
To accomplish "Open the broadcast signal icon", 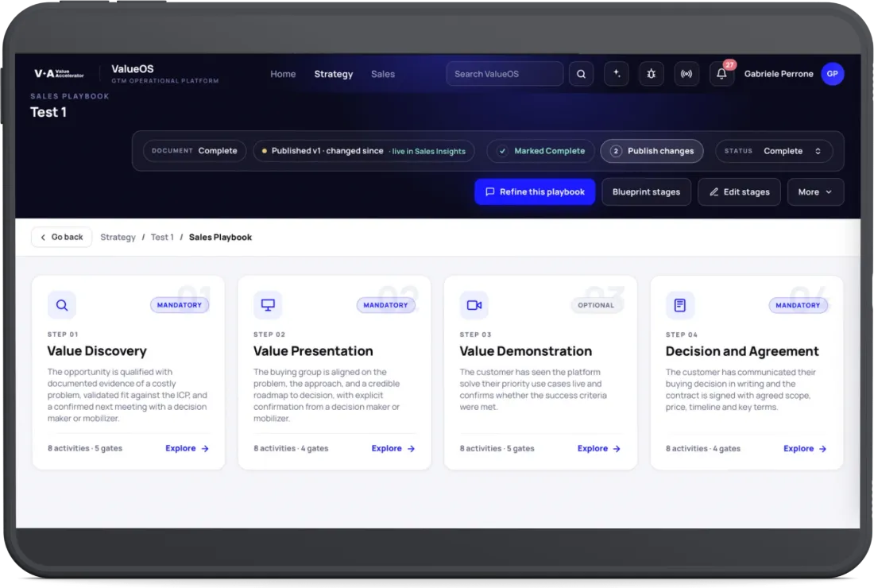I will pos(686,74).
